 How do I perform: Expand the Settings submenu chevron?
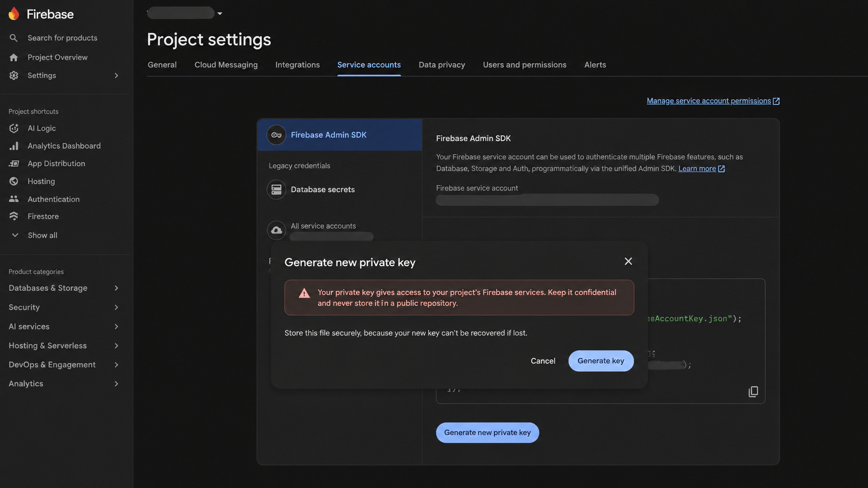click(x=116, y=76)
